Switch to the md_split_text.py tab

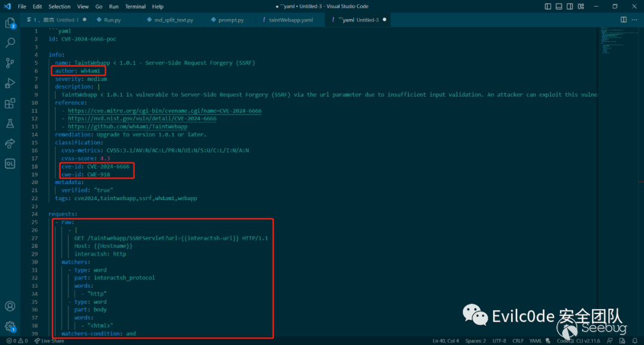pyautogui.click(x=174, y=20)
